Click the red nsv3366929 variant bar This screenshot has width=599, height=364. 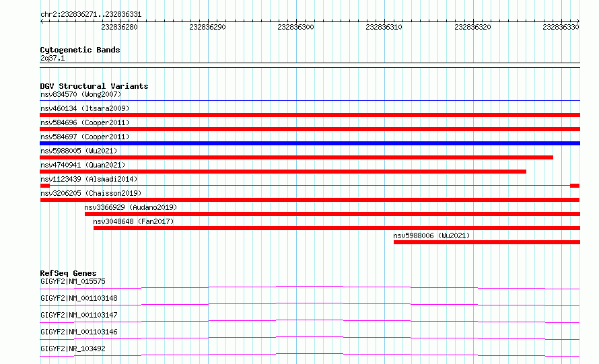click(332, 214)
